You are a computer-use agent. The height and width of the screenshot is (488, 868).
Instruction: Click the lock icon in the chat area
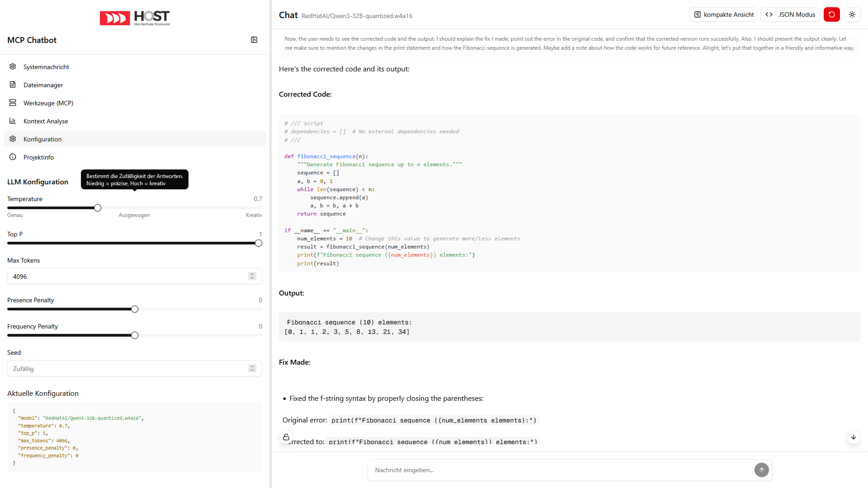(286, 437)
